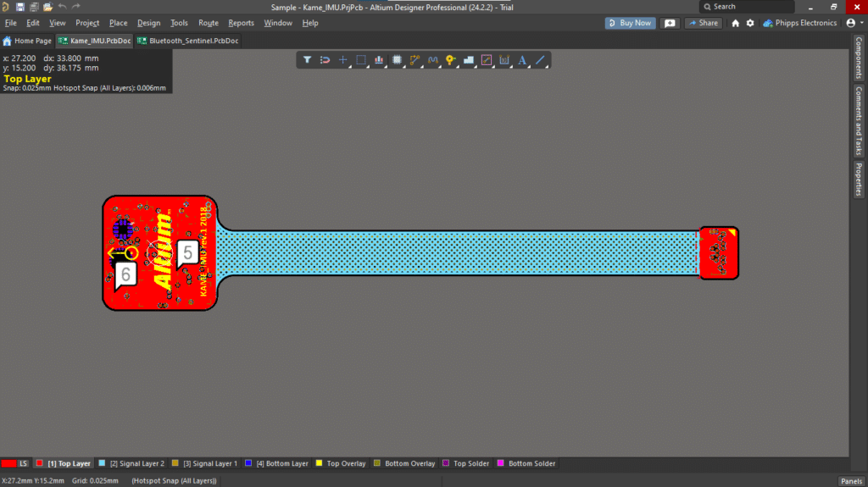Viewport: 868px width, 487px height.
Task: Select the Bottom Solder layer tab
Action: click(526, 464)
